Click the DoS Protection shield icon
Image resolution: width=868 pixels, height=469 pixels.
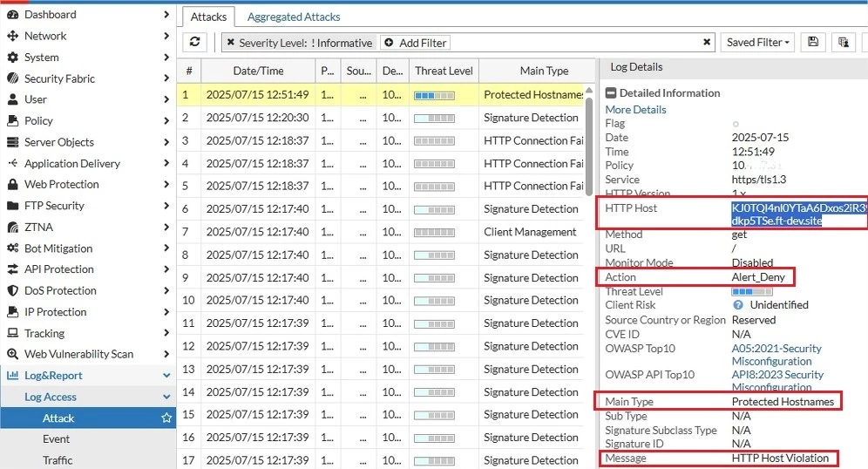(x=12, y=290)
